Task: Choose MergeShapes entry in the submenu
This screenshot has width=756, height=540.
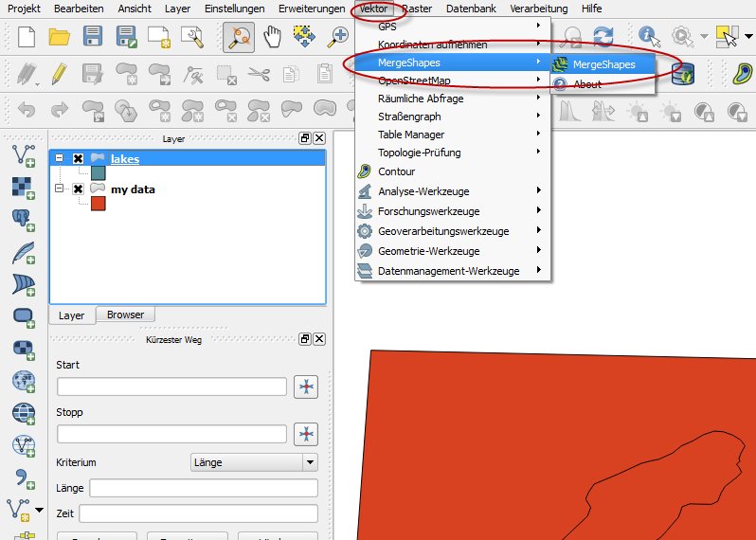Action: click(603, 64)
